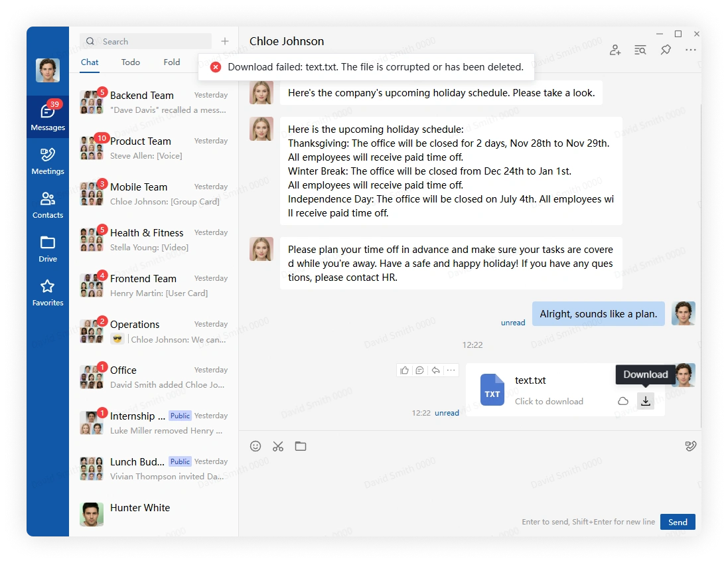Click the Search input field
This screenshot has width=728, height=563.
click(146, 41)
